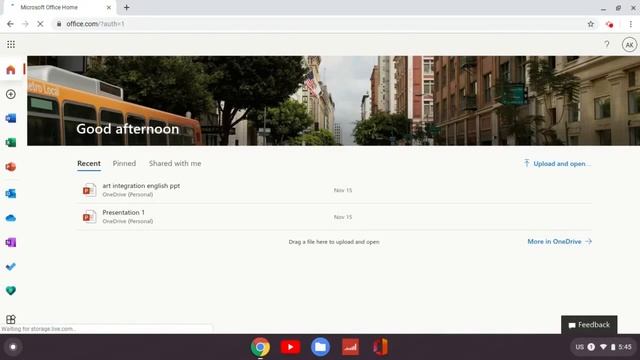
Task: Open Excel from the sidebar
Action: click(11, 142)
